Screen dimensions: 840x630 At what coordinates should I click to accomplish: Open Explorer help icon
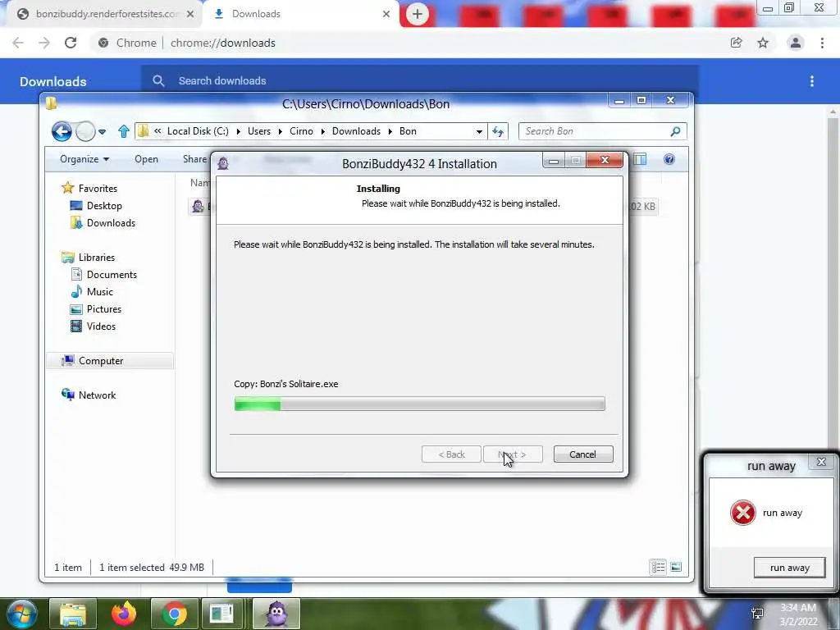(x=669, y=159)
